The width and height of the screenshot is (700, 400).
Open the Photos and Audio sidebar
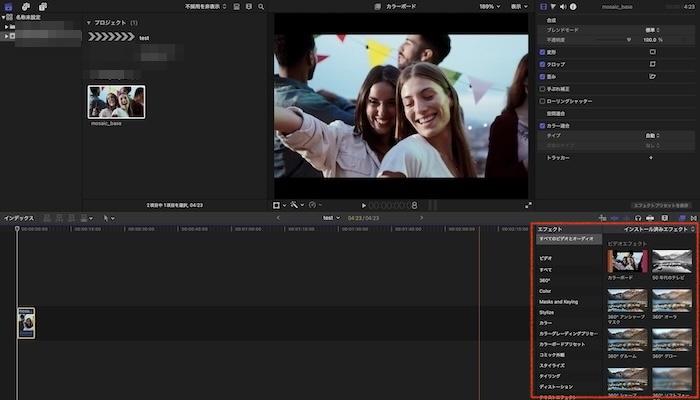(x=26, y=6)
